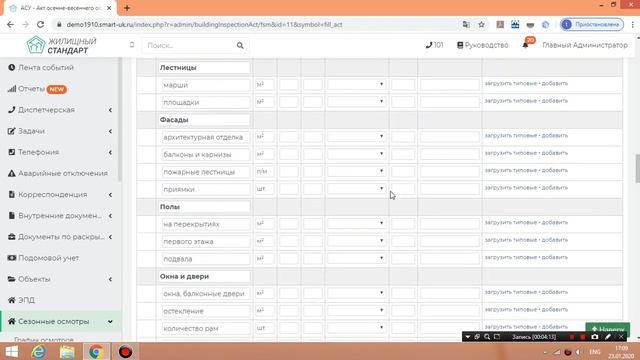Click the Жилищный Стандарт logo

click(x=62, y=45)
